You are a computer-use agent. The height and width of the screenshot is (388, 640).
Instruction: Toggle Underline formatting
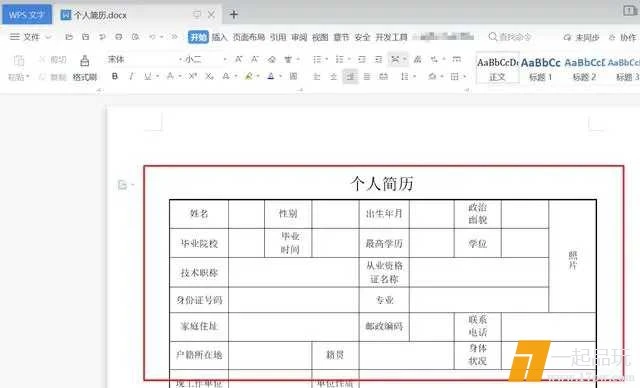[148, 76]
